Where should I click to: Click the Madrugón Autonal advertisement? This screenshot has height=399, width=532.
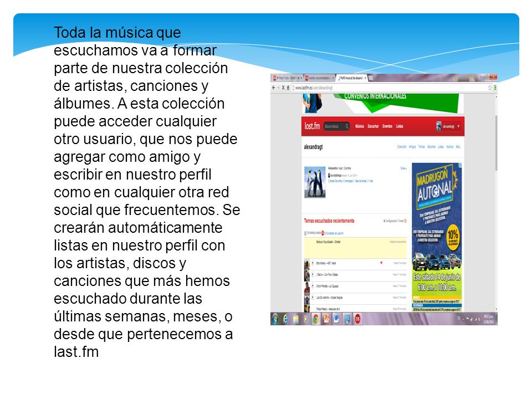(437, 237)
